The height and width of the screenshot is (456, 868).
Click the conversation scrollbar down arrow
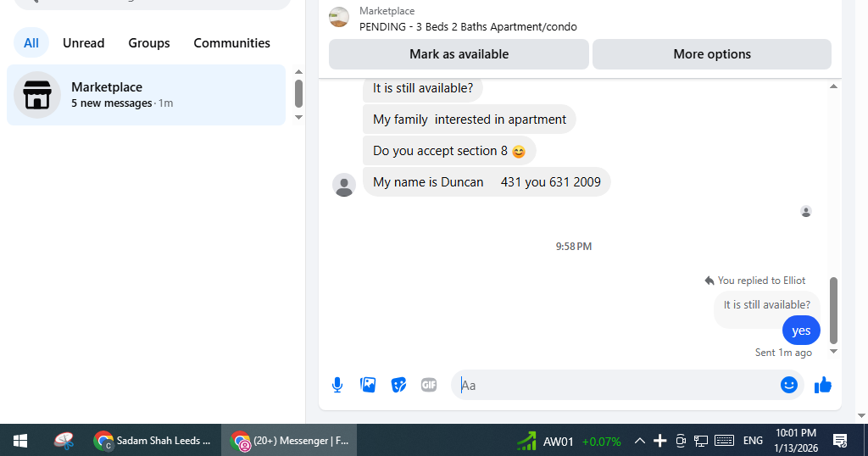tap(833, 352)
